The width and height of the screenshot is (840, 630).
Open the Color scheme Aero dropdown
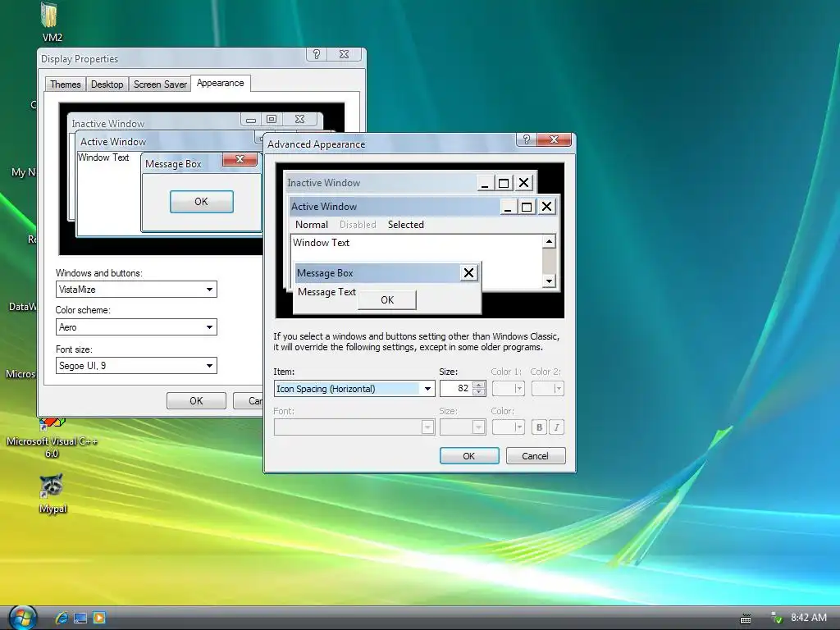[x=136, y=326]
